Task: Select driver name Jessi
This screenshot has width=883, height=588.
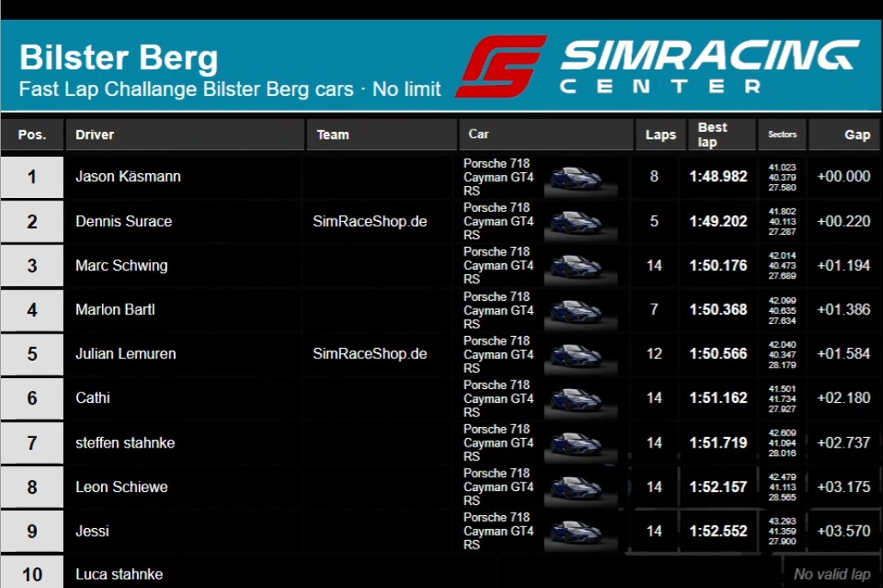Action: pyautogui.click(x=92, y=531)
